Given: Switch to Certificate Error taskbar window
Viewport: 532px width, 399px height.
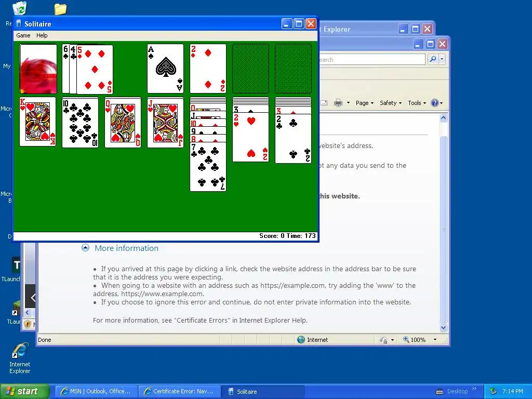Looking at the screenshot, I should click(x=179, y=391).
